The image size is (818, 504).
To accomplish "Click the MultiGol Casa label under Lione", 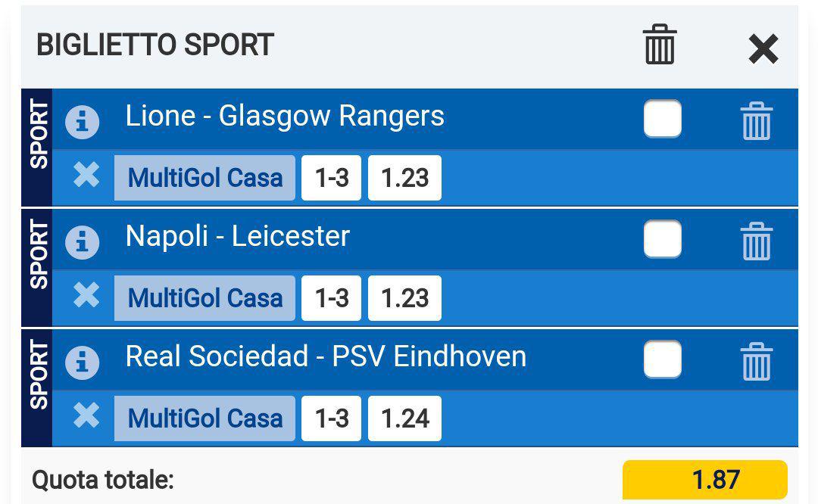I will tap(204, 178).
